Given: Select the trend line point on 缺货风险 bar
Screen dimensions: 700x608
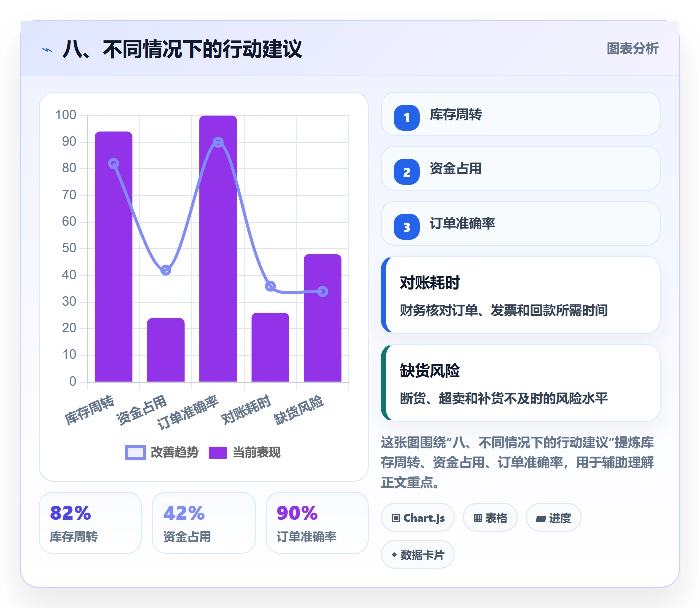Looking at the screenshot, I should tap(323, 291).
